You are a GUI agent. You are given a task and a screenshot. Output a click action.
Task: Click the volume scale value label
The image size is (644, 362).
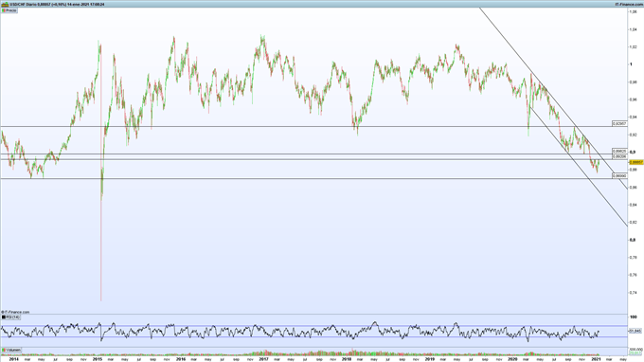click(x=635, y=350)
